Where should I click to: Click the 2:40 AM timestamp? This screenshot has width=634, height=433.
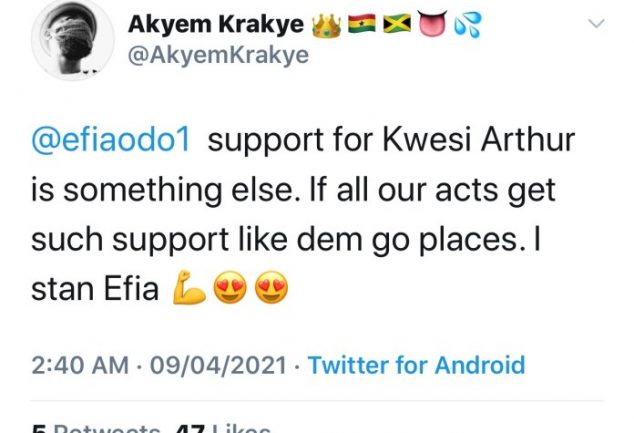coord(75,365)
